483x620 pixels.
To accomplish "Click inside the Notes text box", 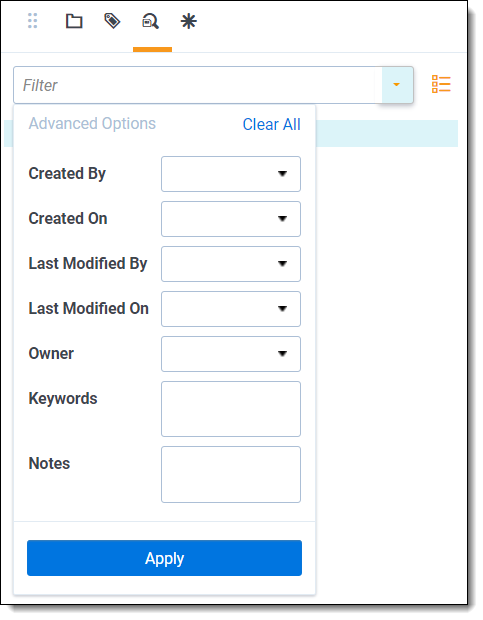I will click(231, 474).
